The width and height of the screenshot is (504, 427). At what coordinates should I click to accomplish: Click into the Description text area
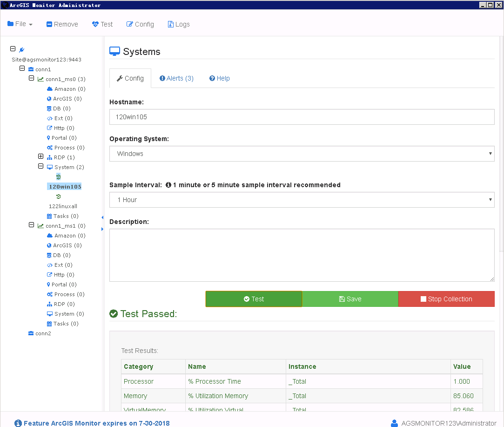click(x=302, y=255)
